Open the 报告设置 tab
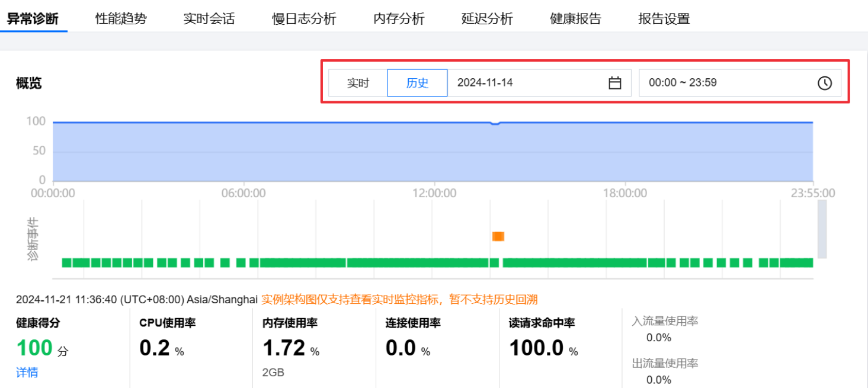Image resolution: width=868 pixels, height=388 pixels. click(x=664, y=19)
